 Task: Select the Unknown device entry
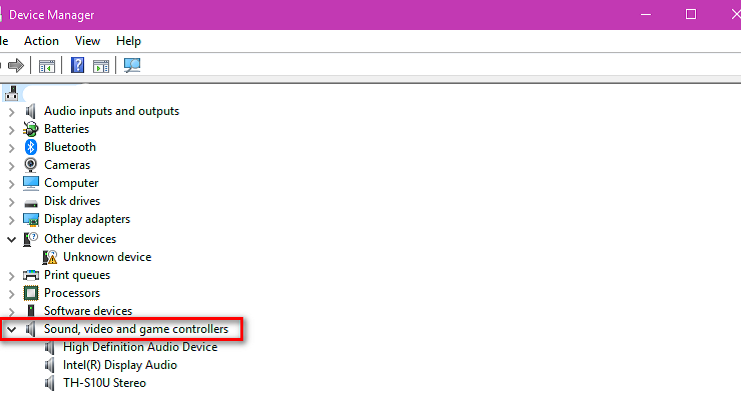107,257
